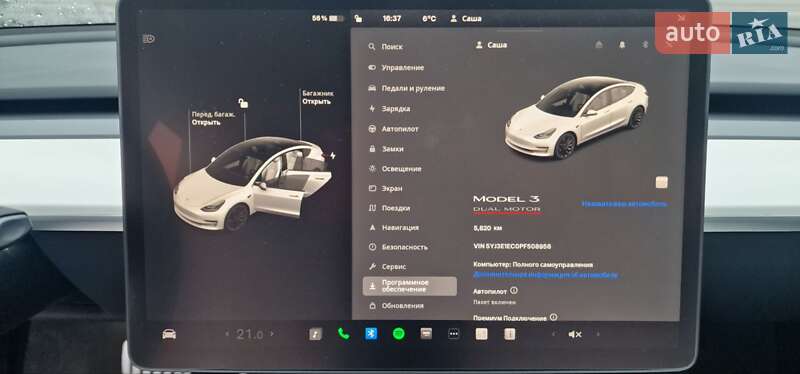Open the Обновления upgrades menu
800x374 pixels.
click(396, 306)
